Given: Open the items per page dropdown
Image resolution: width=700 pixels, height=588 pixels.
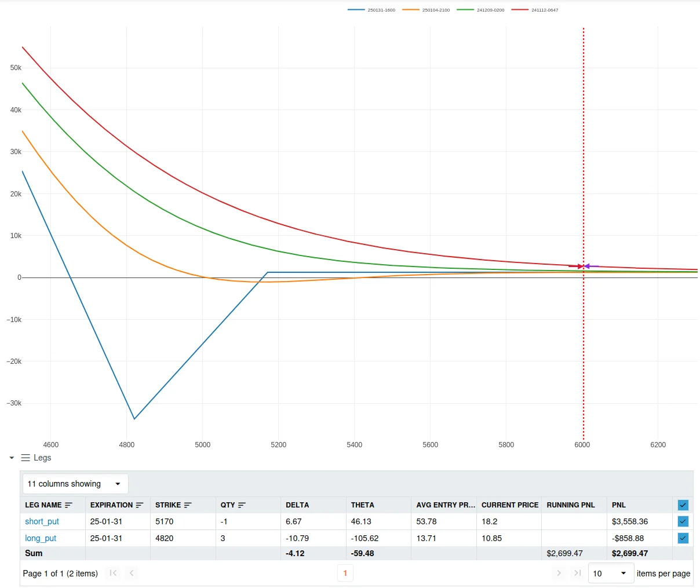Looking at the screenshot, I should [x=611, y=573].
